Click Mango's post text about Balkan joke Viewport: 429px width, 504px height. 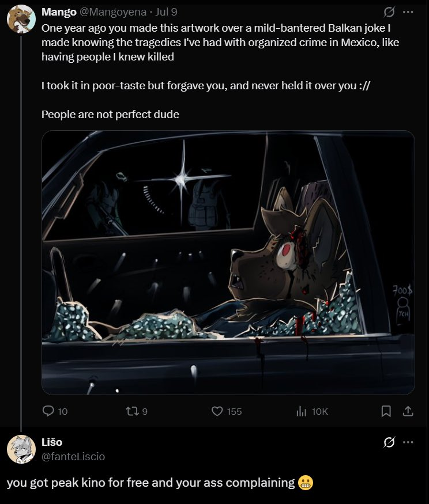pyautogui.click(x=219, y=42)
